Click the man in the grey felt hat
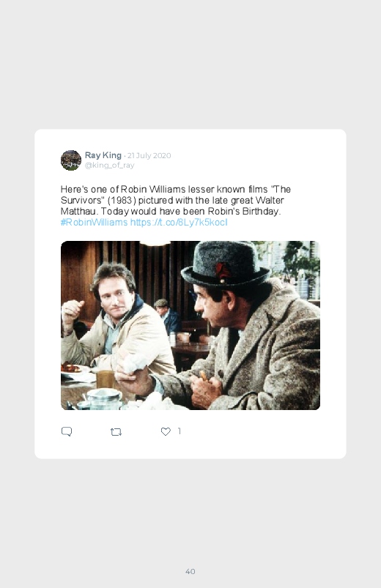 244,327
